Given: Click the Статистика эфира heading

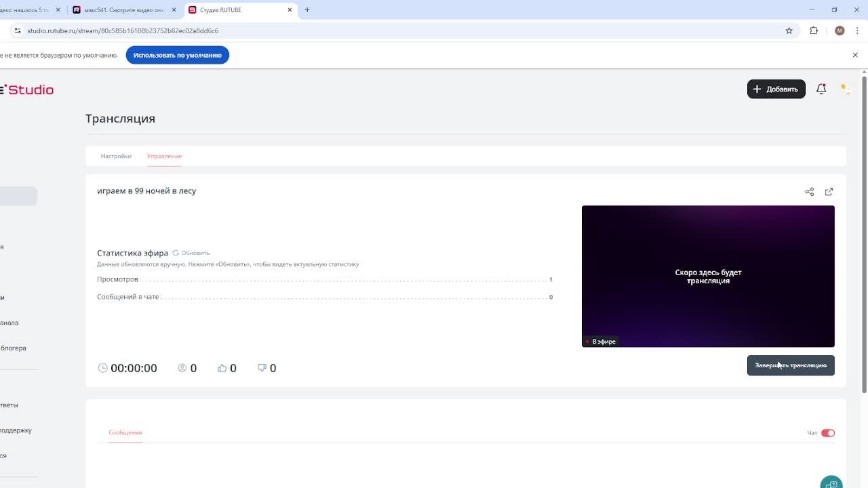Looking at the screenshot, I should point(132,253).
